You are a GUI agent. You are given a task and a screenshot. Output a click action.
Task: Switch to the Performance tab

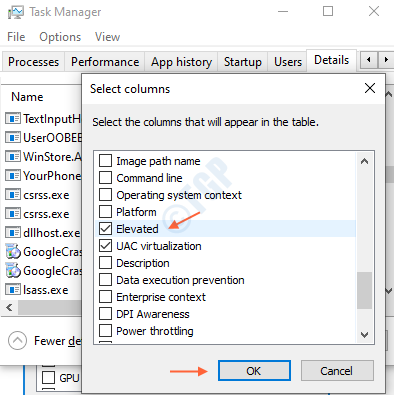click(x=105, y=62)
